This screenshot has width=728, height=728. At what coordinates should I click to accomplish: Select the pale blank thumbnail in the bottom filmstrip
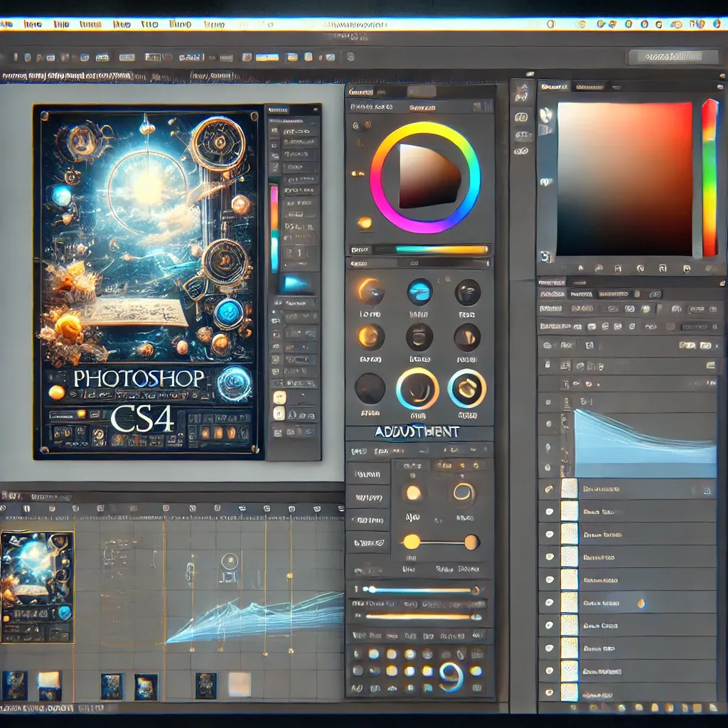[x=240, y=685]
